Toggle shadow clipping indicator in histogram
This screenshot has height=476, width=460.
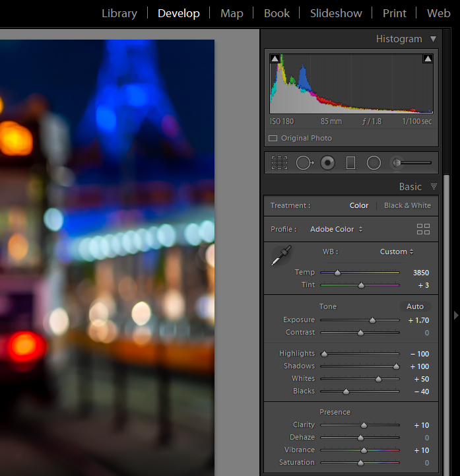[x=275, y=59]
